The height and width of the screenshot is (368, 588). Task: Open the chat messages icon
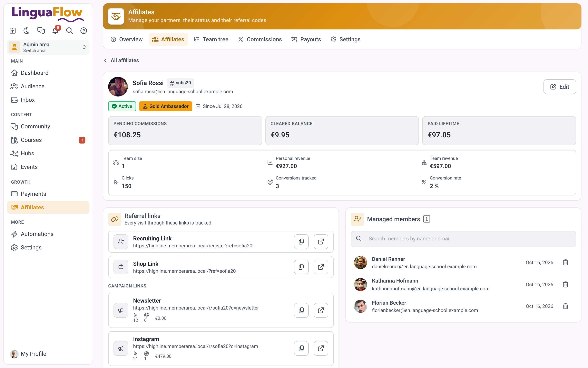click(x=41, y=31)
